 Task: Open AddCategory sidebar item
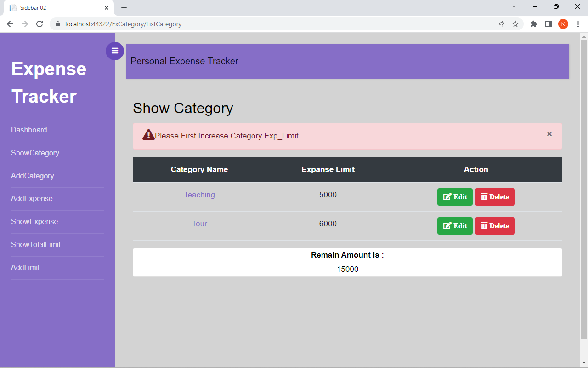tap(33, 176)
